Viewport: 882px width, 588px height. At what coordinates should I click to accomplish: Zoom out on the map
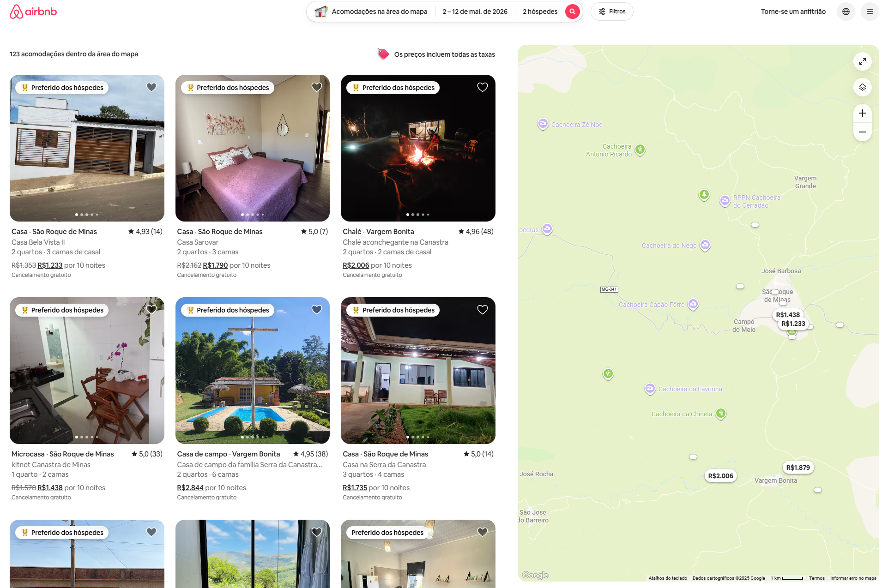[862, 132]
